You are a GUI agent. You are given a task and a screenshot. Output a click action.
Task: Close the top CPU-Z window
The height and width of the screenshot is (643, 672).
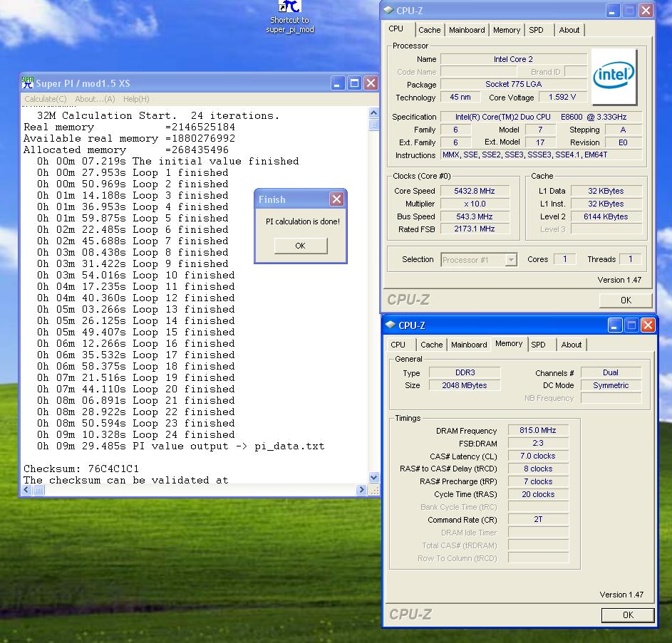[x=646, y=10]
